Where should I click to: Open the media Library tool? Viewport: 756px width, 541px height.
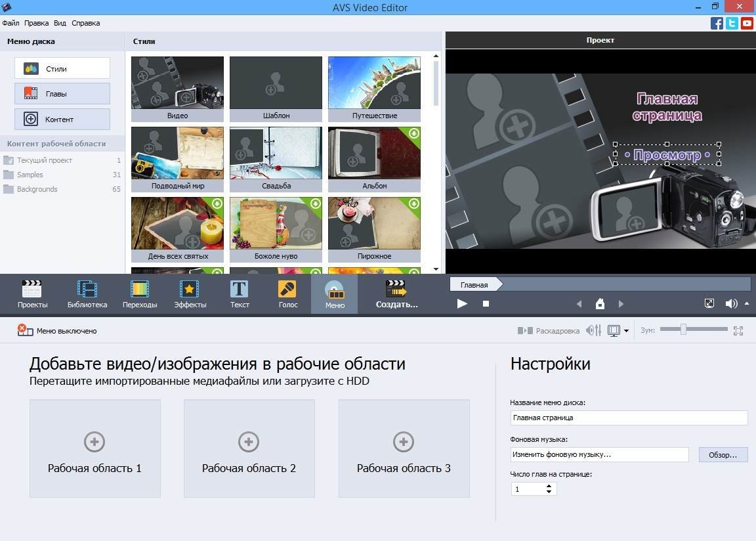click(x=87, y=293)
